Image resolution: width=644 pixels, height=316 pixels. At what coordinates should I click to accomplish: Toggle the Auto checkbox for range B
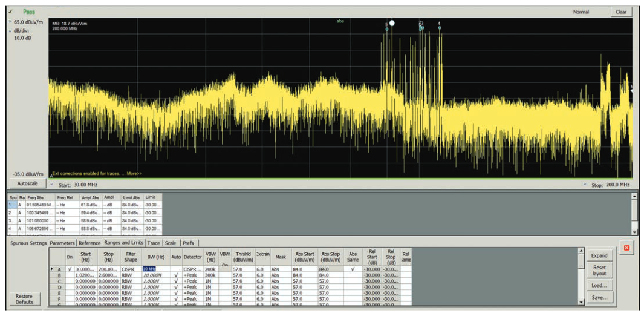[175, 275]
